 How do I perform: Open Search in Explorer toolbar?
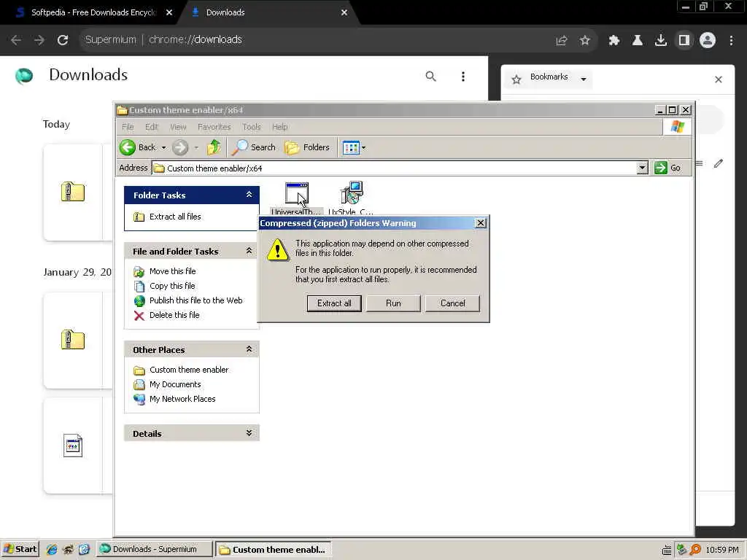(x=253, y=147)
